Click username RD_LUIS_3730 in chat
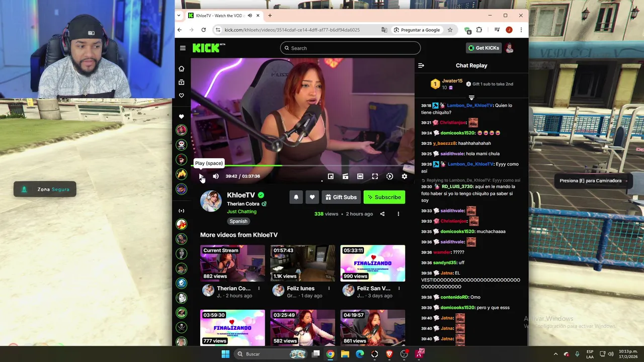The width and height of the screenshot is (644, 362). tap(457, 187)
